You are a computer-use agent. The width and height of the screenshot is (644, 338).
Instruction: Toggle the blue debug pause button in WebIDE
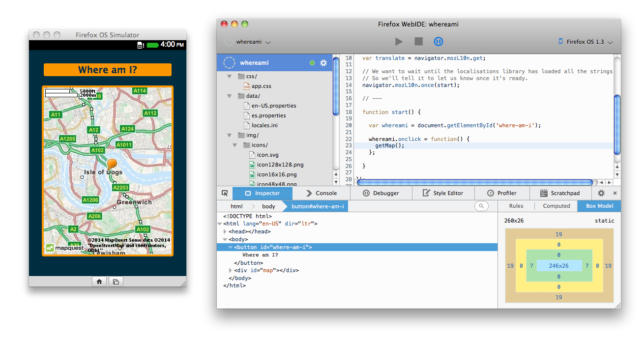(x=438, y=42)
